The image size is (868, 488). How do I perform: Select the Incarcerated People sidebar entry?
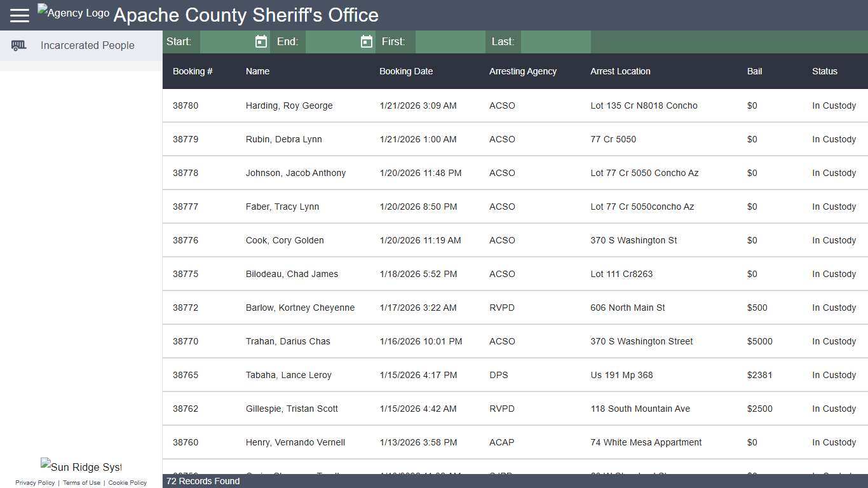tap(88, 45)
